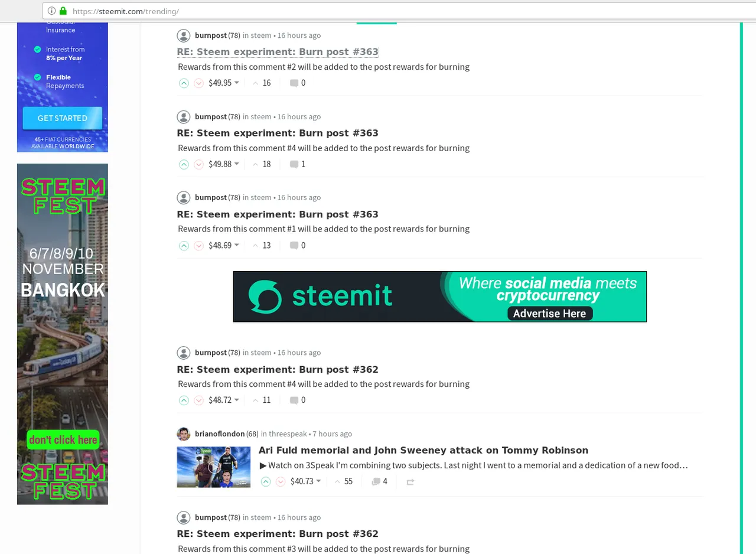Open burnpost avatar on #363 comment #4 post
The width and height of the screenshot is (756, 554).
click(184, 116)
